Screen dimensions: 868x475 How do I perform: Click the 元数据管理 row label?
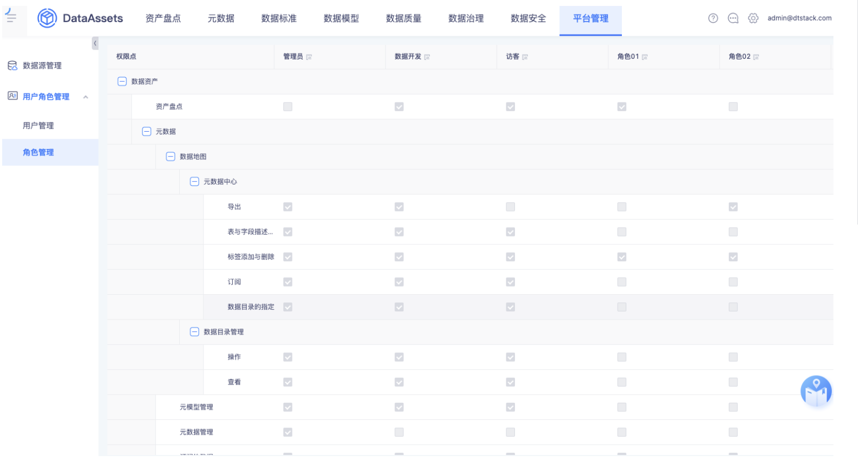196,432
